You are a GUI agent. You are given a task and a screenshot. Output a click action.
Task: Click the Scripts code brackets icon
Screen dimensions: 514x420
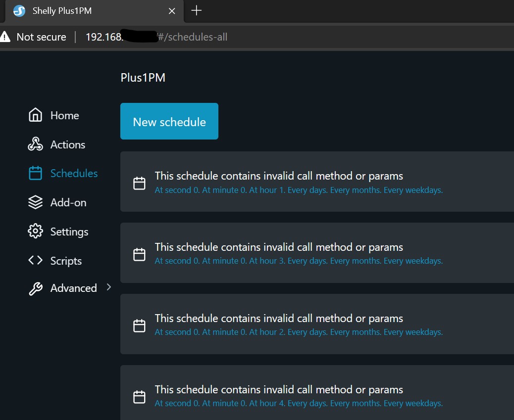coord(35,260)
